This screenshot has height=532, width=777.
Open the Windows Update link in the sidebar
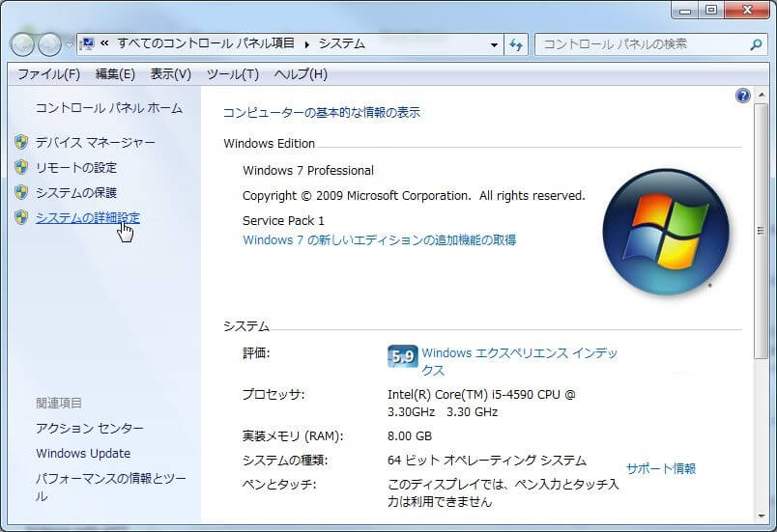coord(83,453)
